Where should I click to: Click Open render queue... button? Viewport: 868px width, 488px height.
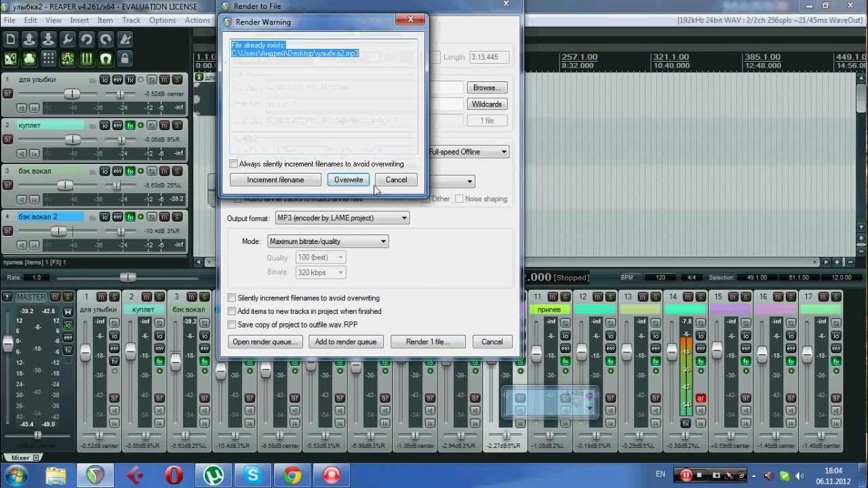pos(265,342)
